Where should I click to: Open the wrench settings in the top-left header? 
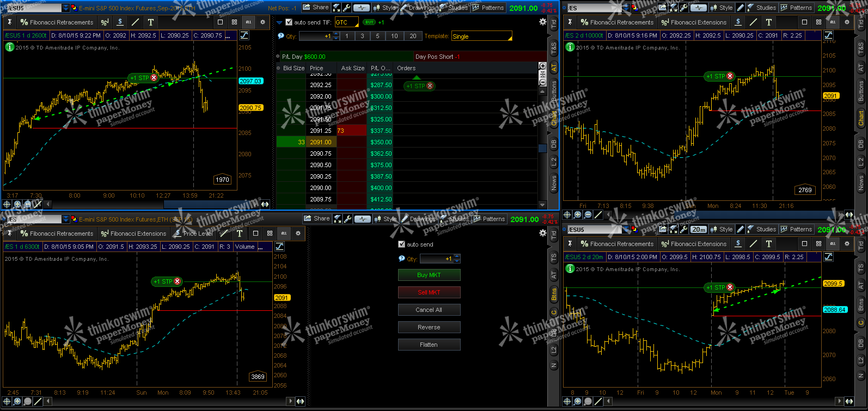(x=346, y=8)
